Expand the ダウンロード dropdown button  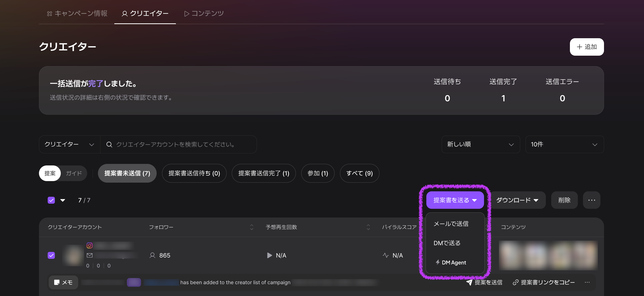(517, 200)
